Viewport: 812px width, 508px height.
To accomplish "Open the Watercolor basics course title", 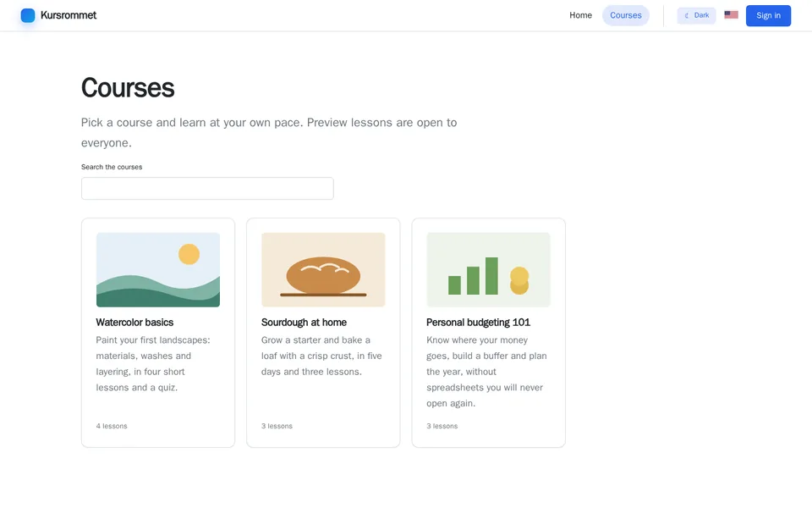I will click(x=134, y=323).
